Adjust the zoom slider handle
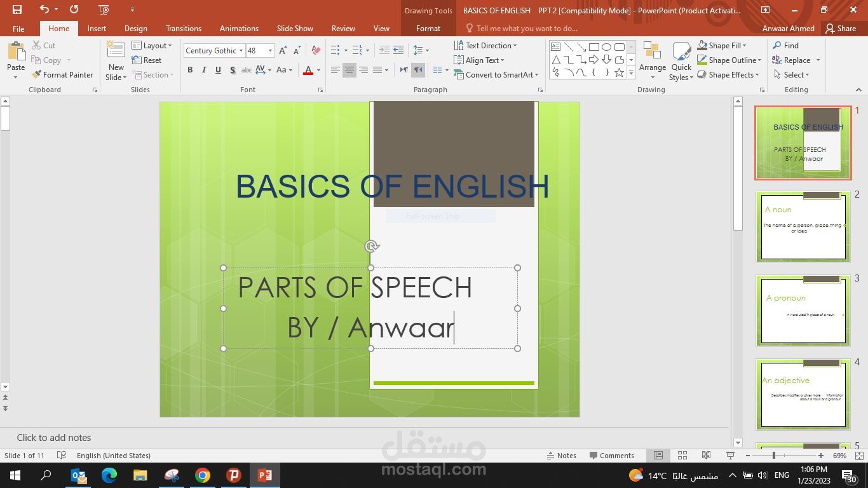 pos(773,456)
